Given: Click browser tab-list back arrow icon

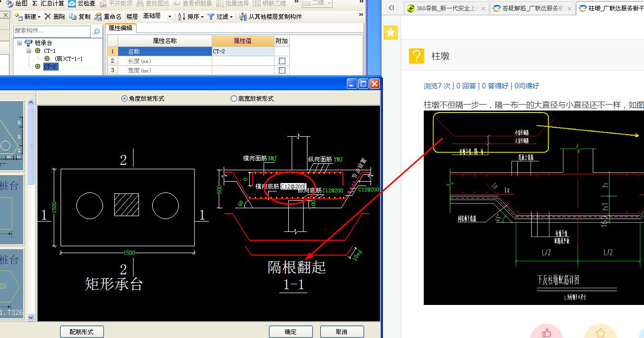Looking at the screenshot, I should 391,8.
